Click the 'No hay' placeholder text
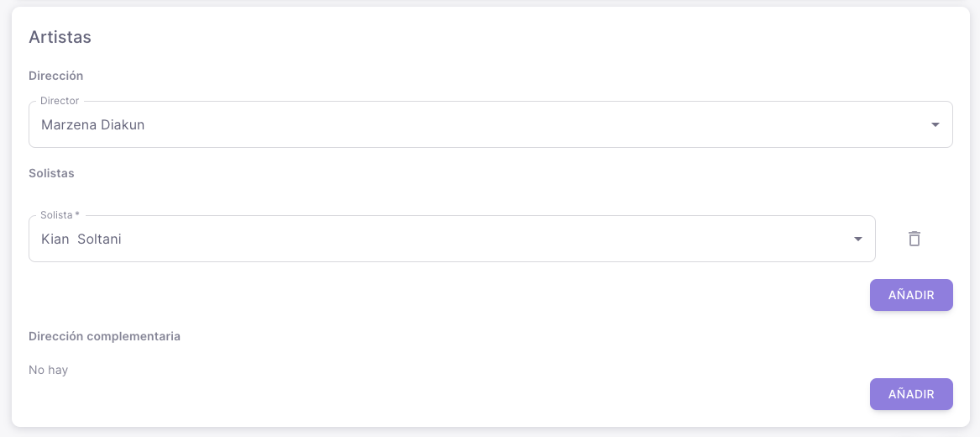 [48, 370]
